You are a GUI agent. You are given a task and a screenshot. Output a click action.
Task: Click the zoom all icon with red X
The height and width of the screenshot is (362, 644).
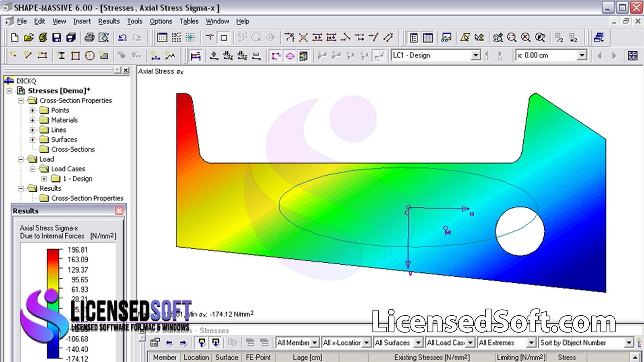526,38
